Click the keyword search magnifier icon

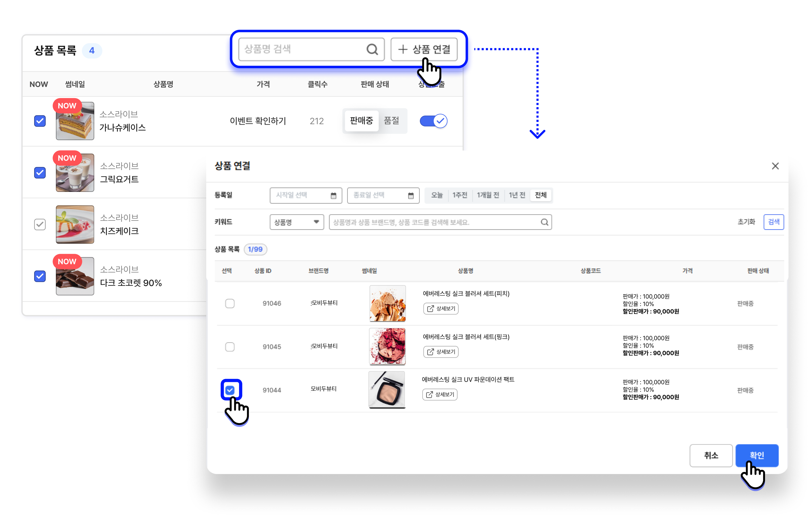pyautogui.click(x=544, y=222)
